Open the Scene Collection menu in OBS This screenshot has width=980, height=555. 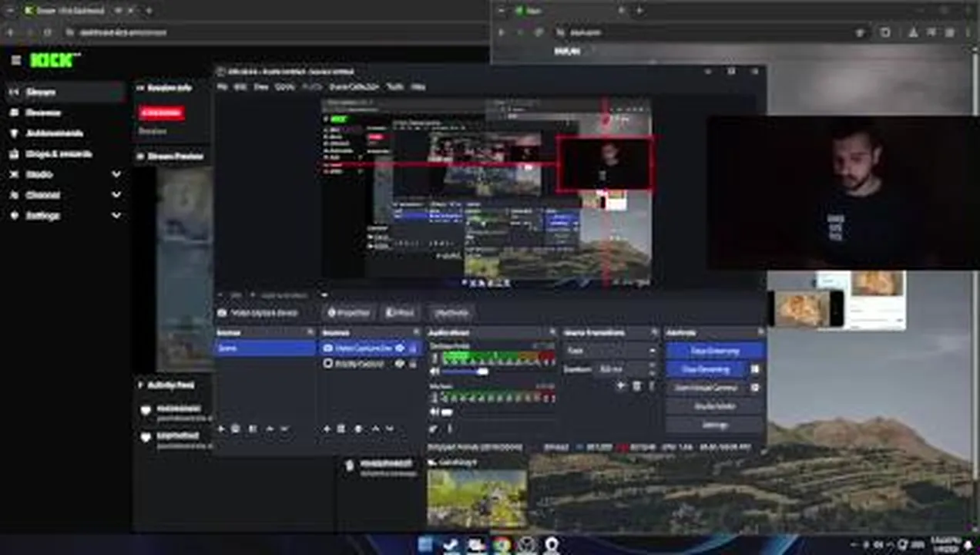[x=354, y=87]
